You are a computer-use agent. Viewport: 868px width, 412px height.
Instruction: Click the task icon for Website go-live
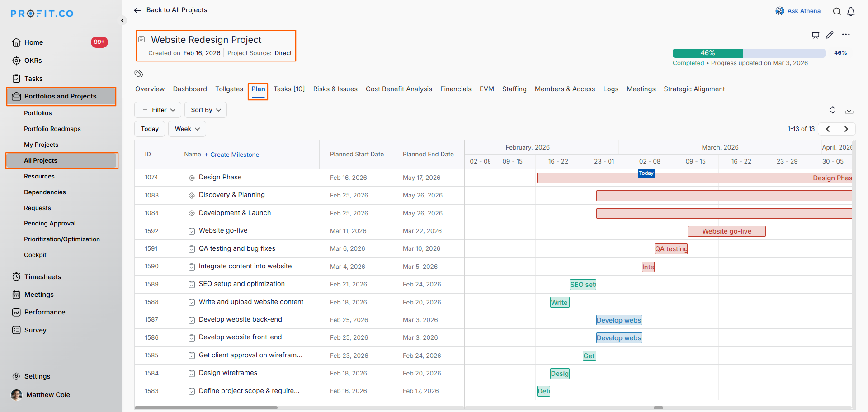(192, 231)
